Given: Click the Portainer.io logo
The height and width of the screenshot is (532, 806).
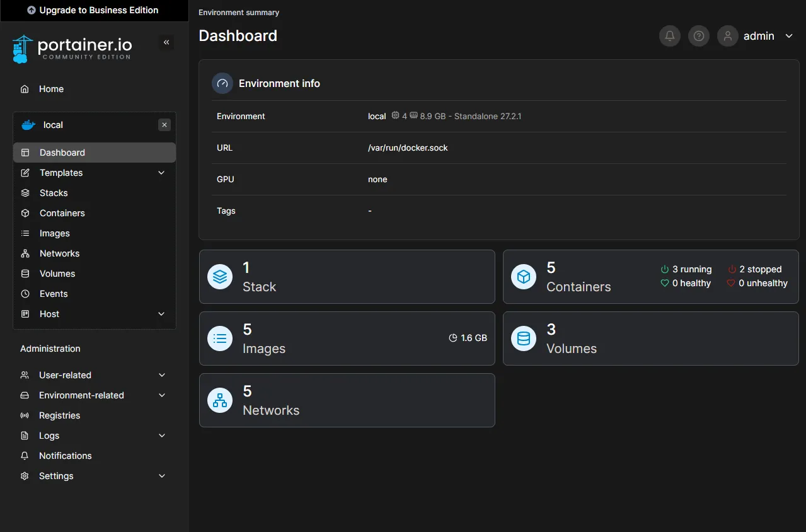Looking at the screenshot, I should click(x=72, y=49).
